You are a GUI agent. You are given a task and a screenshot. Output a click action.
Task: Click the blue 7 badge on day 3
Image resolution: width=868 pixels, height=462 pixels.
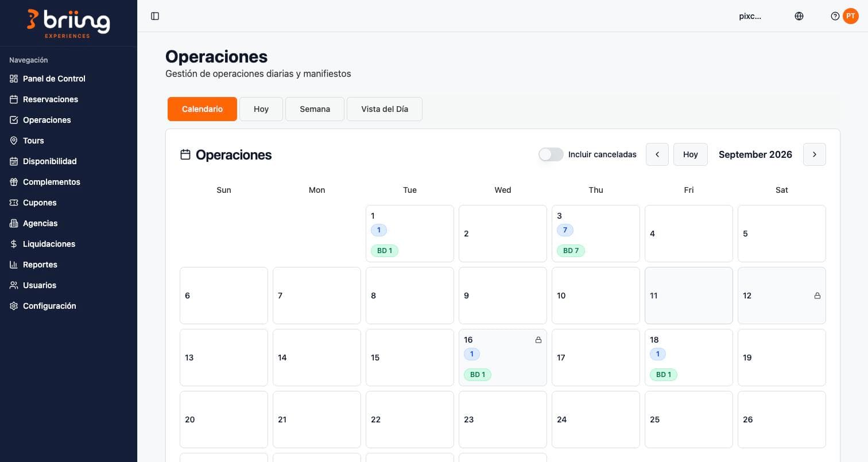[x=565, y=230]
